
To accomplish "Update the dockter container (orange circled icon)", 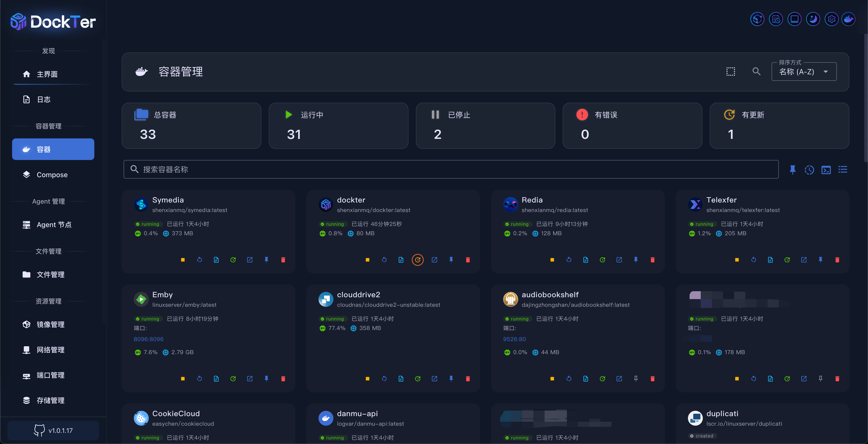I will (418, 260).
